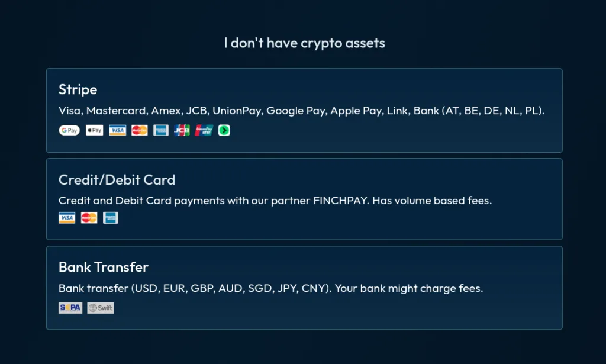Viewport: 606px width, 364px height.
Task: Choose the Bank Transfer heading
Action: 103,267
